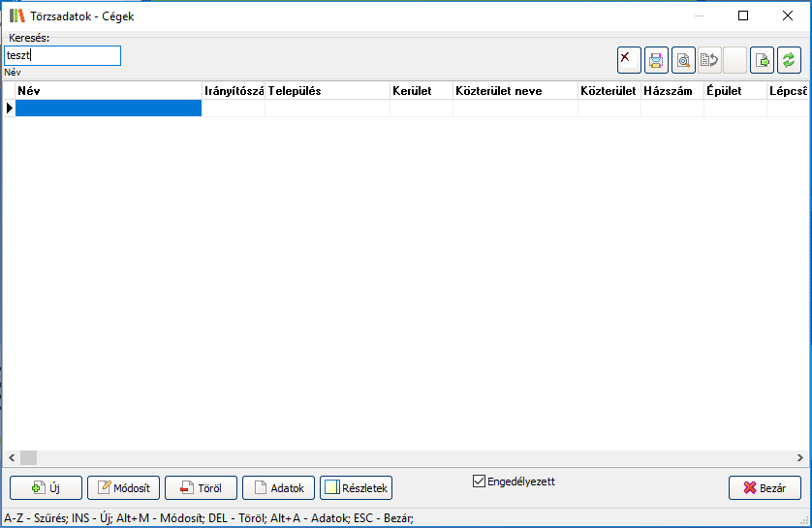Click the Keresés search input field
Viewport: 812px width, 528px height.
pos(63,56)
